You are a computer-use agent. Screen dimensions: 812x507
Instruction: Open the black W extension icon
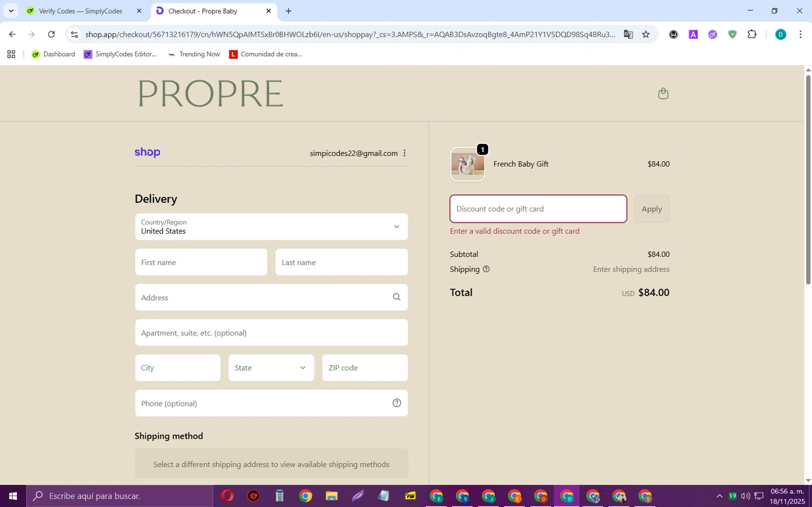pyautogui.click(x=673, y=35)
